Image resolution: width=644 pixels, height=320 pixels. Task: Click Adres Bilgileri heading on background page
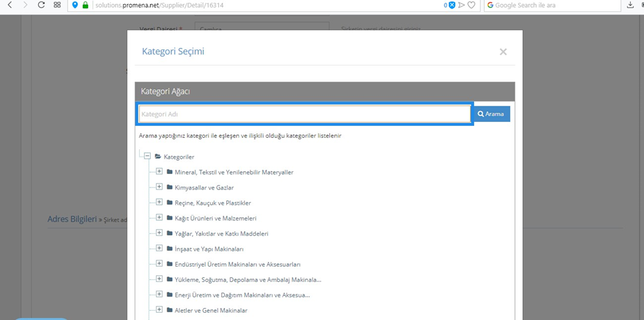72,218
